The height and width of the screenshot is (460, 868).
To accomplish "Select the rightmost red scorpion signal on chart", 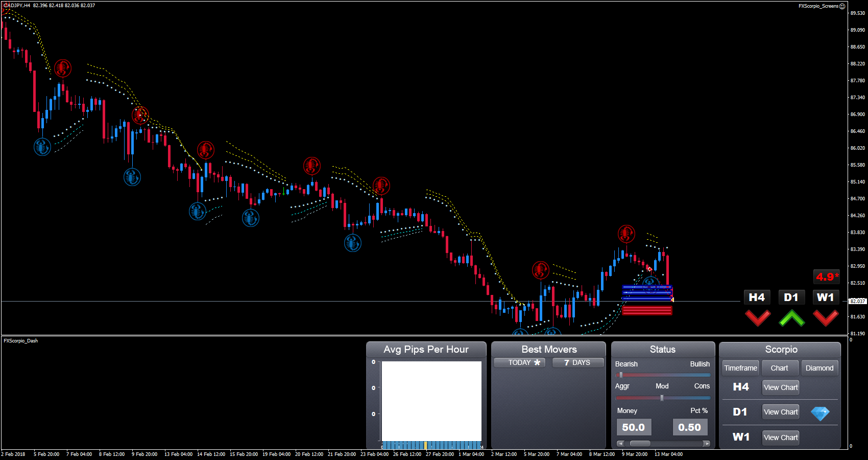I will [x=626, y=234].
